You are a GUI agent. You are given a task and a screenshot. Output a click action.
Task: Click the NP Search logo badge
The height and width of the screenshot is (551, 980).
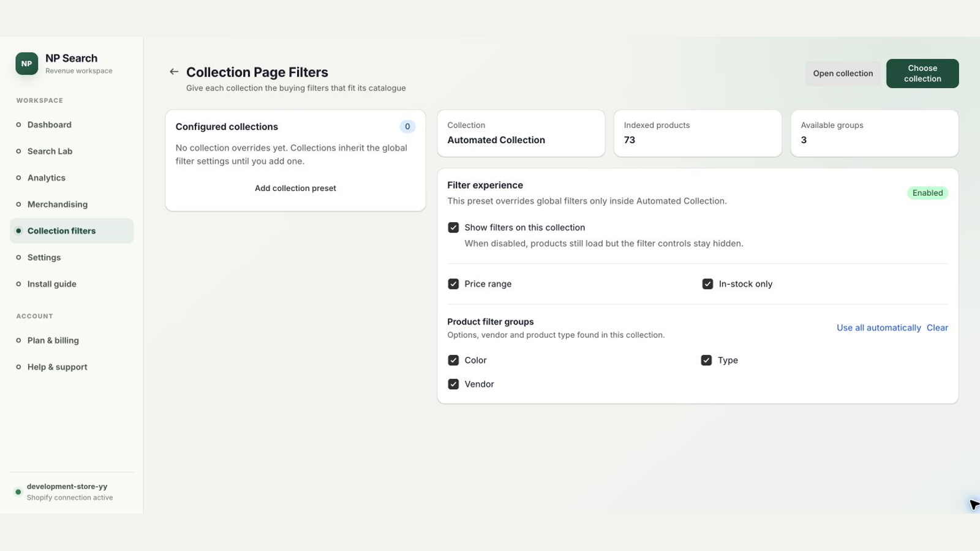coord(26,64)
